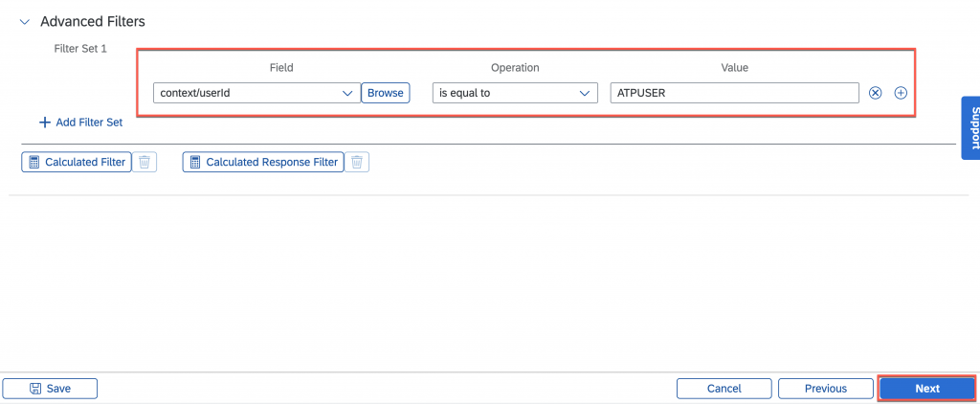Delete the Calculated Response Filter via trash icon
The height and width of the screenshot is (404, 980).
[357, 162]
